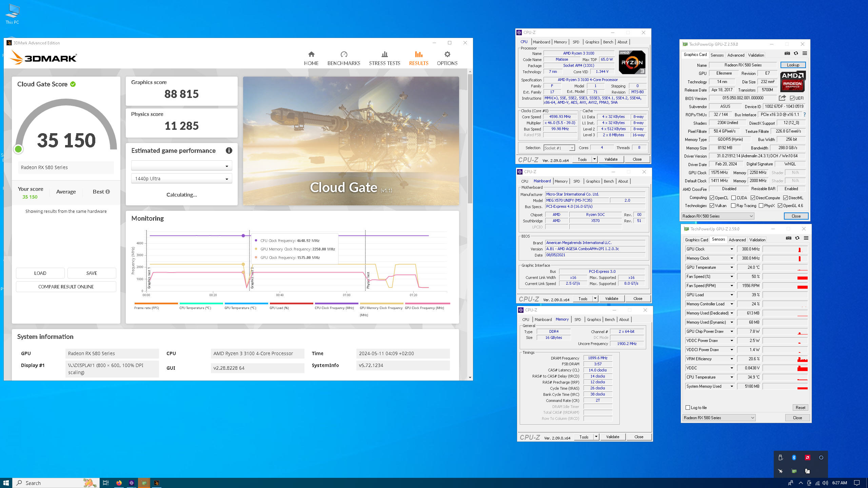Screen dimensions: 868x488
Task: Click Reset in GPU-Z Sensors window
Action: tap(800, 408)
